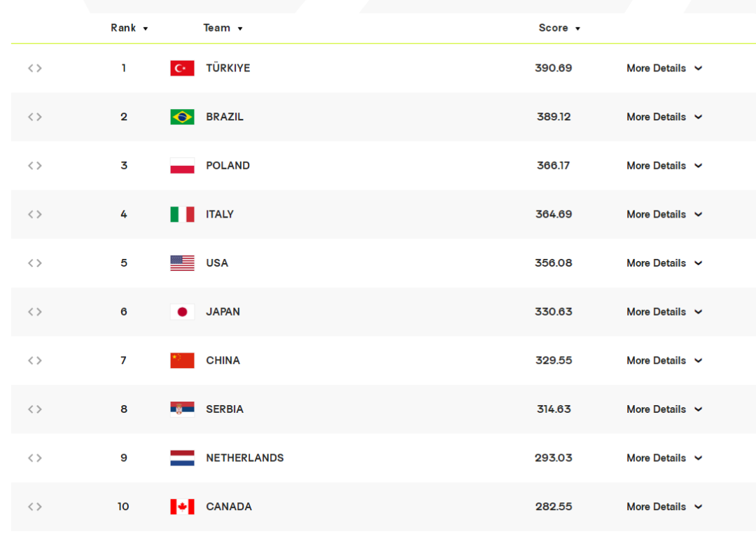The image size is (756, 536).
Task: Open the chevron next to China's More Details
Action: click(x=698, y=360)
